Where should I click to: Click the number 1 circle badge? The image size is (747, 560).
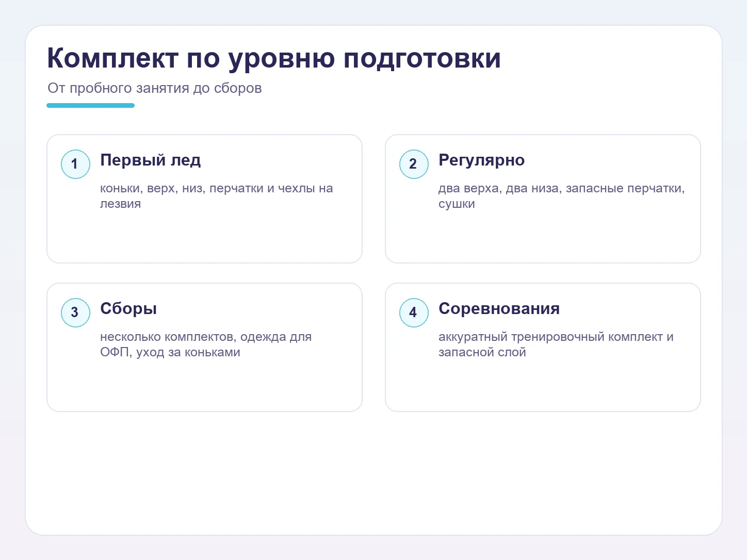coord(75,164)
